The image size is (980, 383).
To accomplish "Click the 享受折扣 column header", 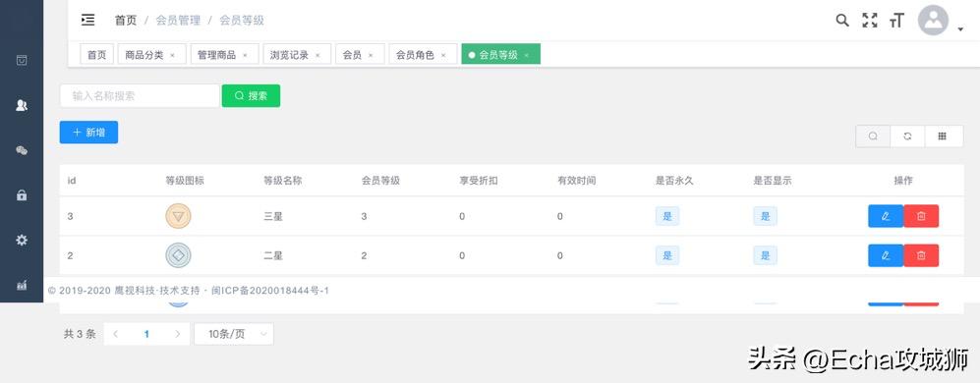I will (479, 181).
